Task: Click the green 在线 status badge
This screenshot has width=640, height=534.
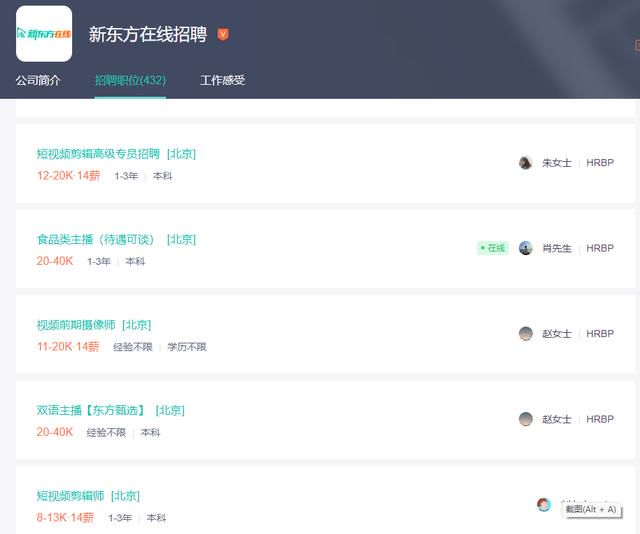Action: tap(493, 248)
